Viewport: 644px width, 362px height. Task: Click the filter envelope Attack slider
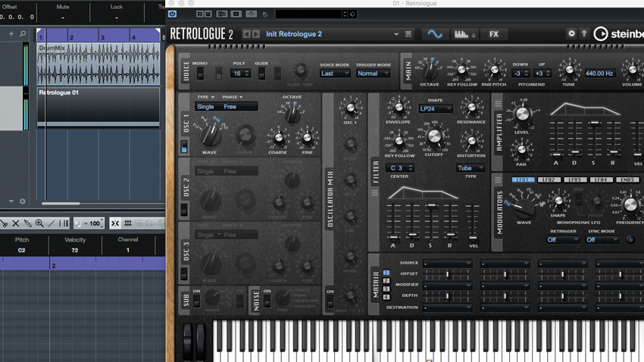pyautogui.click(x=393, y=222)
